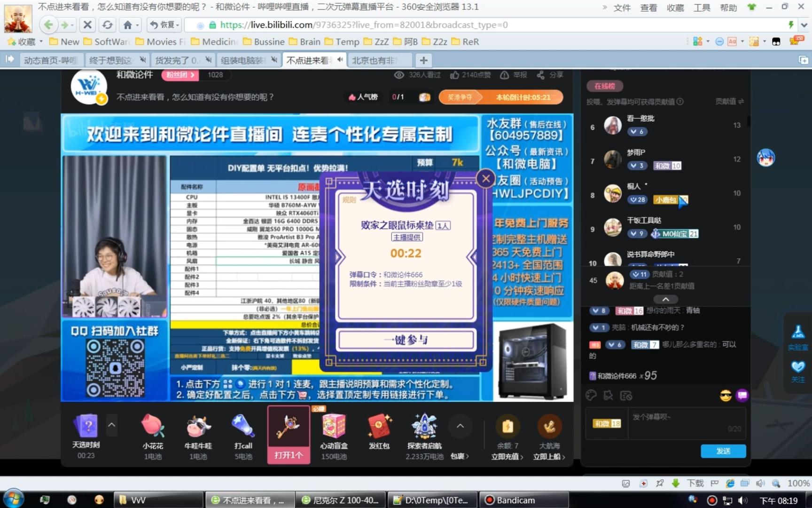Open the 工具 menu

click(x=702, y=8)
